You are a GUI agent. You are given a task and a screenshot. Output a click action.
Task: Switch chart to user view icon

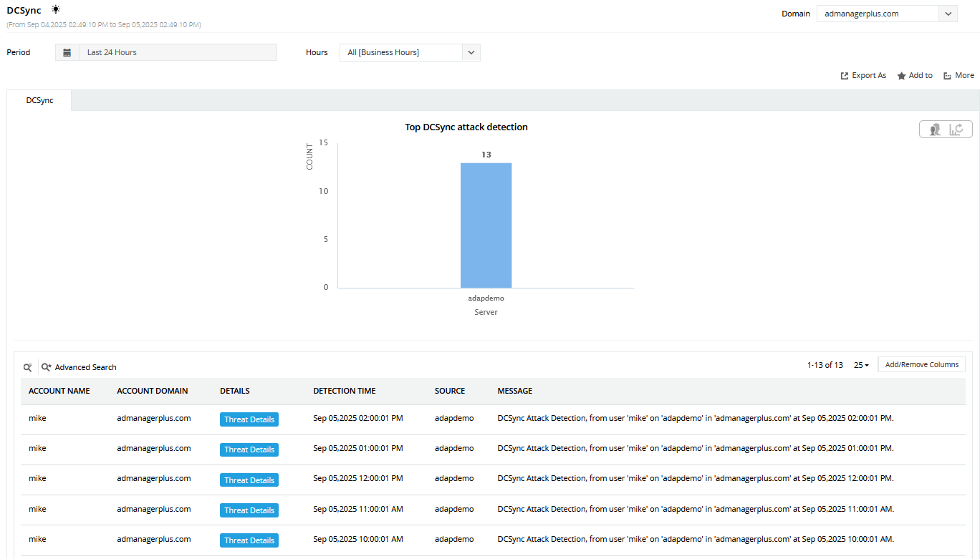tap(934, 130)
